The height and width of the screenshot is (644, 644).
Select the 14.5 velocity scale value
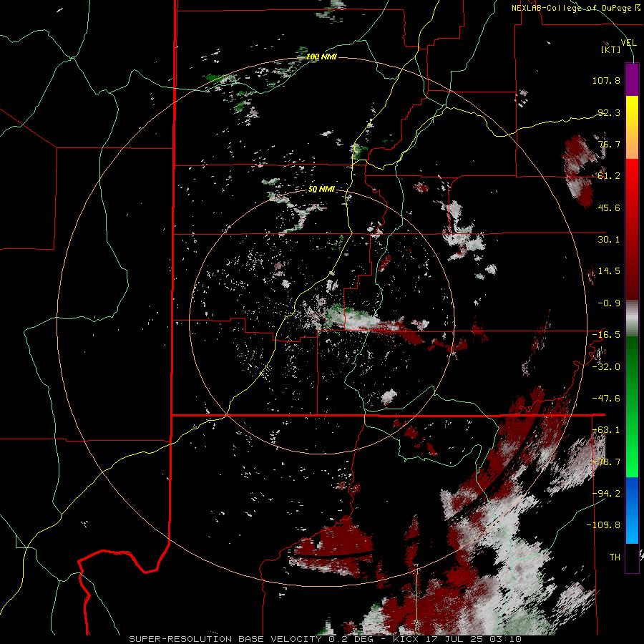click(x=609, y=270)
